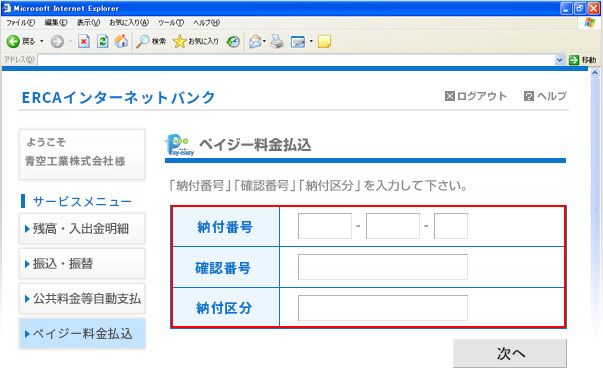Image resolution: width=603 pixels, height=380 pixels.
Task: Click the 確認番号 input field
Action: (x=383, y=267)
